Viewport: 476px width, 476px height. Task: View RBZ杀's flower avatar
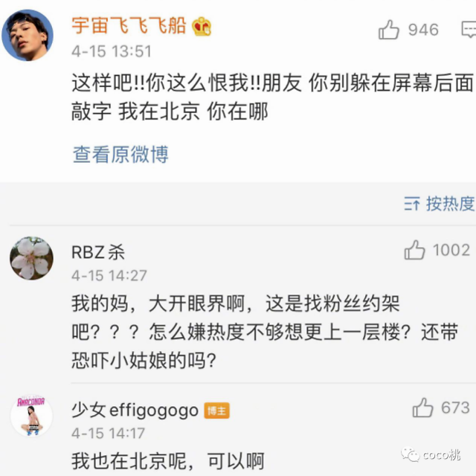click(31, 259)
